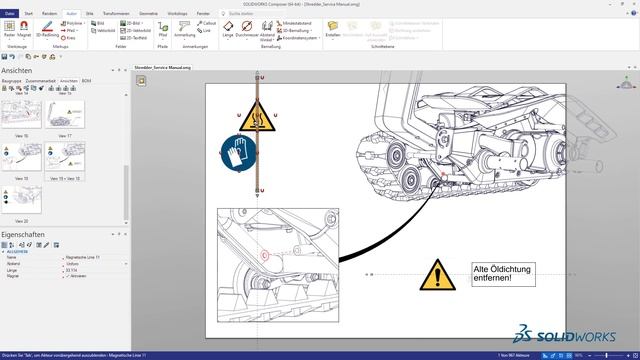Insert a Bild image panel
Screen dimensions: 640x360
coord(98,23)
